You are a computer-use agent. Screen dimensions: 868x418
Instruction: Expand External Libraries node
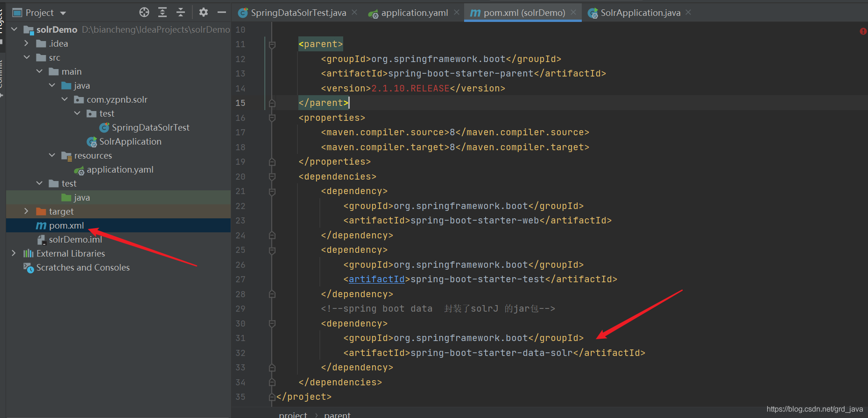click(14, 253)
